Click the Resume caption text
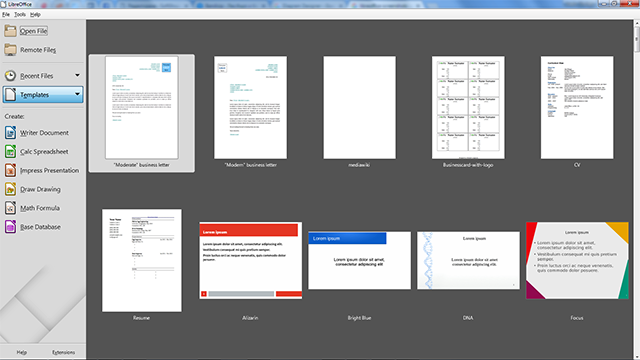The image size is (640, 360). [141, 318]
